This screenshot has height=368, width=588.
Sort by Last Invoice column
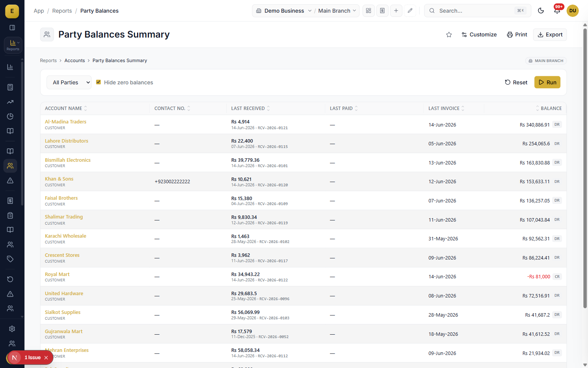446,108
